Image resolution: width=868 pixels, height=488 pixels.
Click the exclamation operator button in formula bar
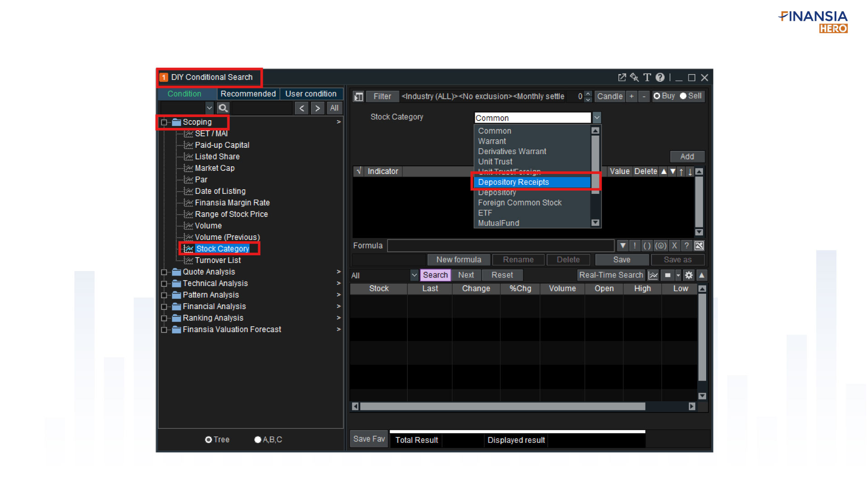635,246
